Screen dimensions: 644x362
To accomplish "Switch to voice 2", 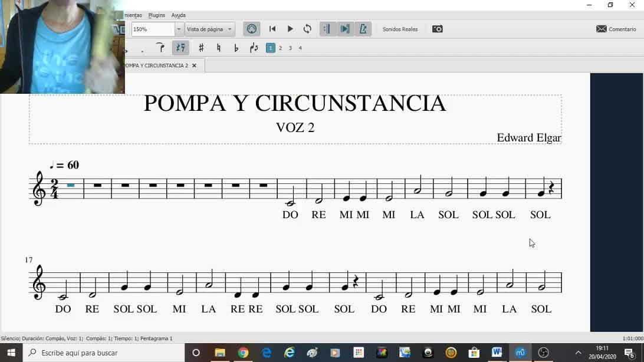I will pos(280,48).
